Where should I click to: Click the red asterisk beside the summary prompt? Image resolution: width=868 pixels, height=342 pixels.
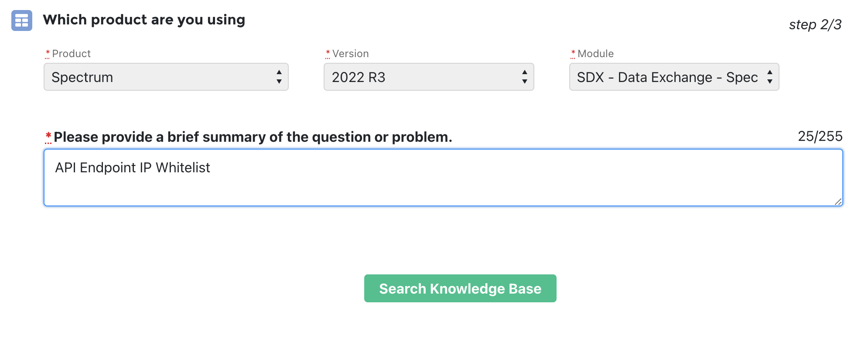point(48,137)
